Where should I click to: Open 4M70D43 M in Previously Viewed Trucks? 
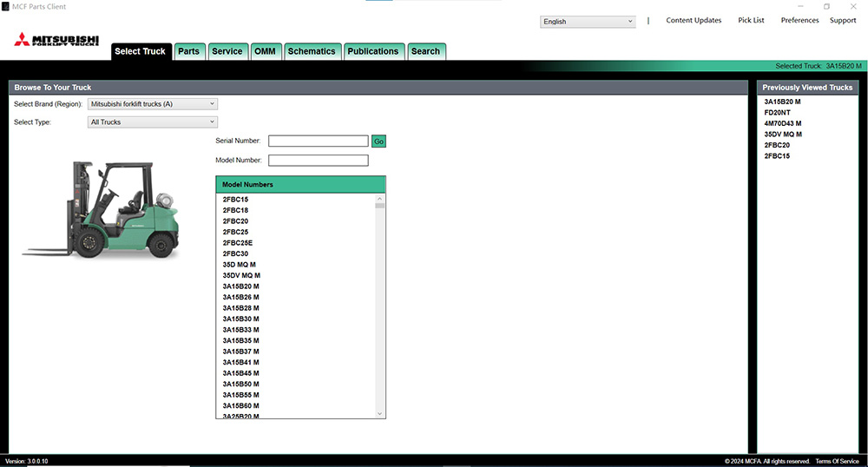(x=783, y=123)
